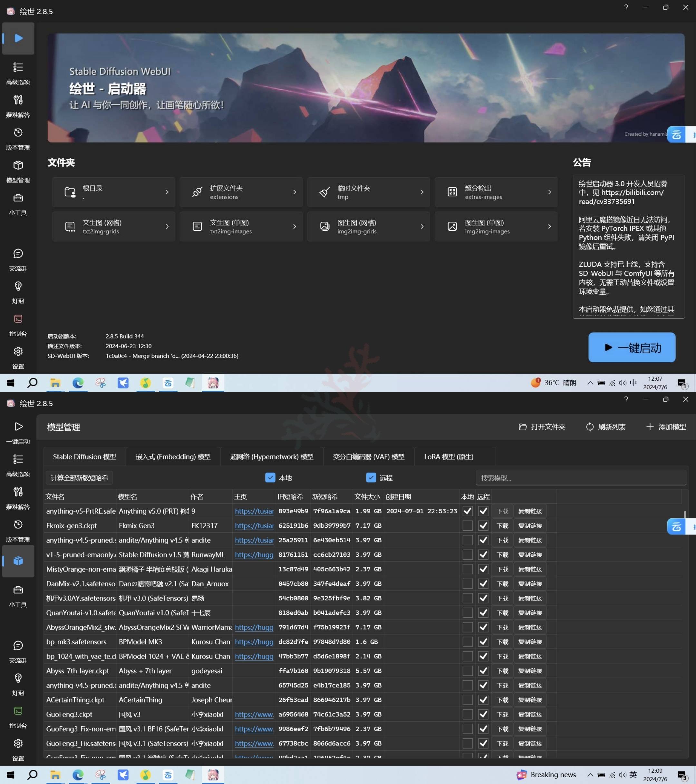The height and width of the screenshot is (784, 696).
Task: Open the 图生图 (单图) img2img-images card
Action: (496, 226)
